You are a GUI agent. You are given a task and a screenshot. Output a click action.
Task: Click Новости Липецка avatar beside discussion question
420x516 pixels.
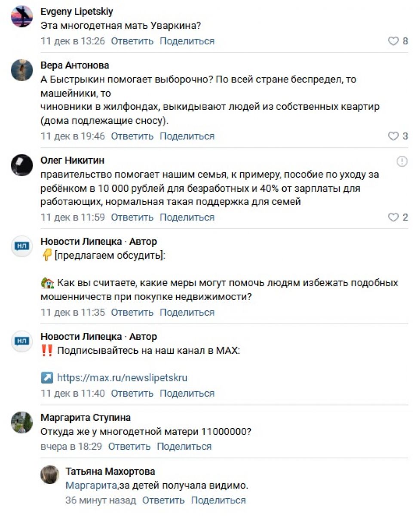[22, 246]
